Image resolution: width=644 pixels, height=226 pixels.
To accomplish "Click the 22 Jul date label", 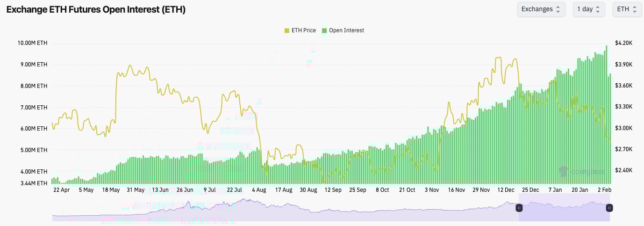I will 234,190.
